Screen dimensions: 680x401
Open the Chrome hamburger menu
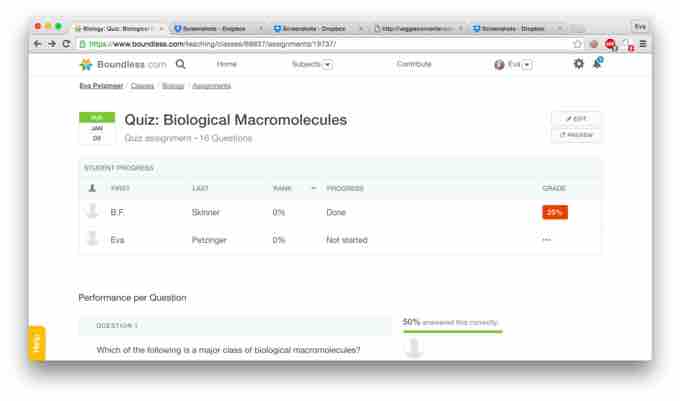coord(642,45)
